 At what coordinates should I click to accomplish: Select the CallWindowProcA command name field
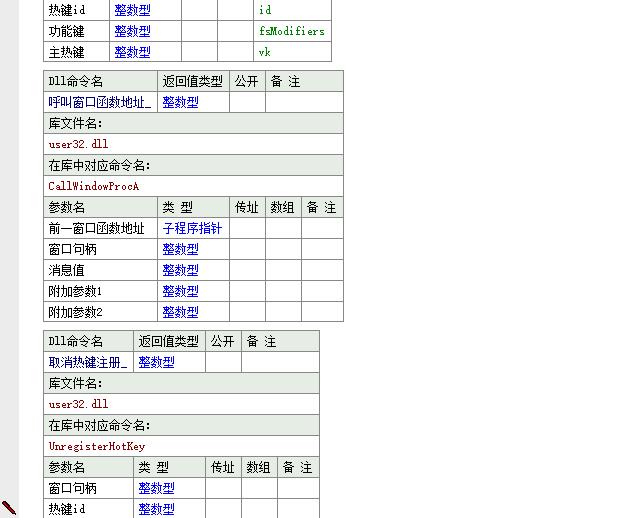tap(94, 186)
